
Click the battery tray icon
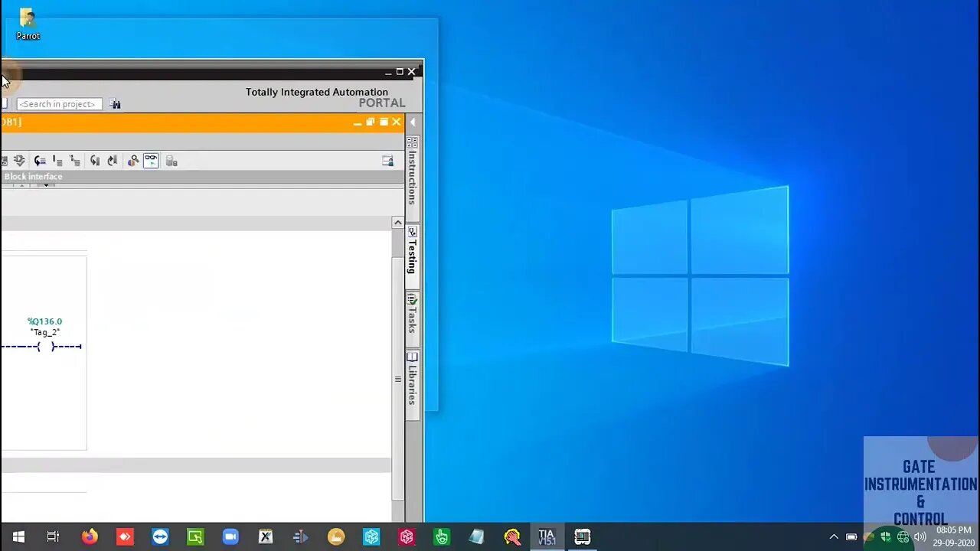pos(851,537)
